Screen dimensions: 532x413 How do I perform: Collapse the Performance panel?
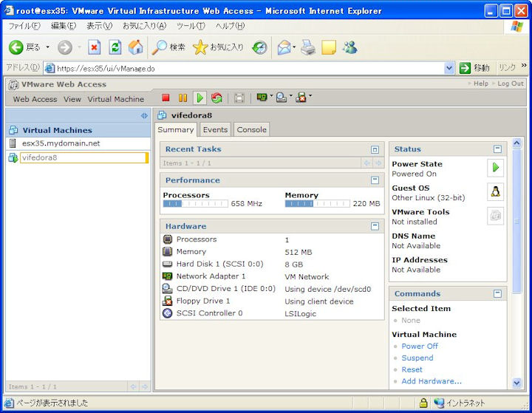point(375,180)
